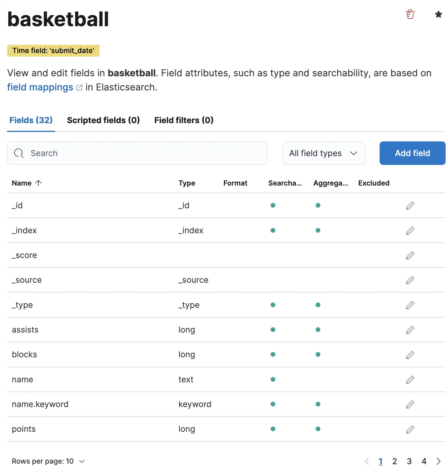This screenshot has height=476, width=448.
Task: Switch to the Field filters tab
Action: click(184, 120)
